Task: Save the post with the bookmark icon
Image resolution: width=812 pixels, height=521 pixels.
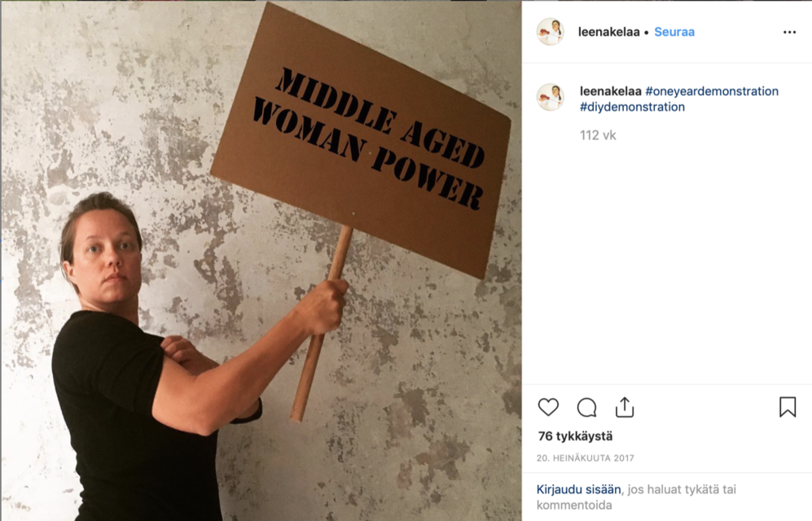Action: coord(787,407)
